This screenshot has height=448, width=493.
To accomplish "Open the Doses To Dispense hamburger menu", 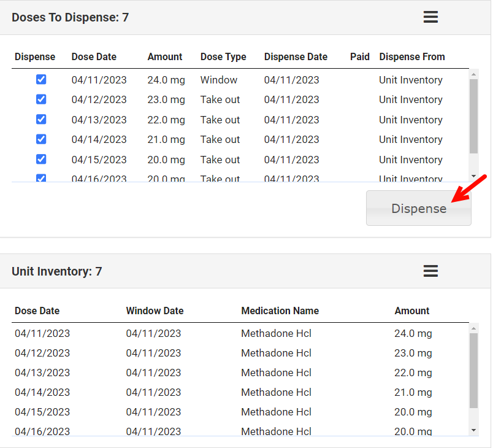I will pyautogui.click(x=430, y=17).
